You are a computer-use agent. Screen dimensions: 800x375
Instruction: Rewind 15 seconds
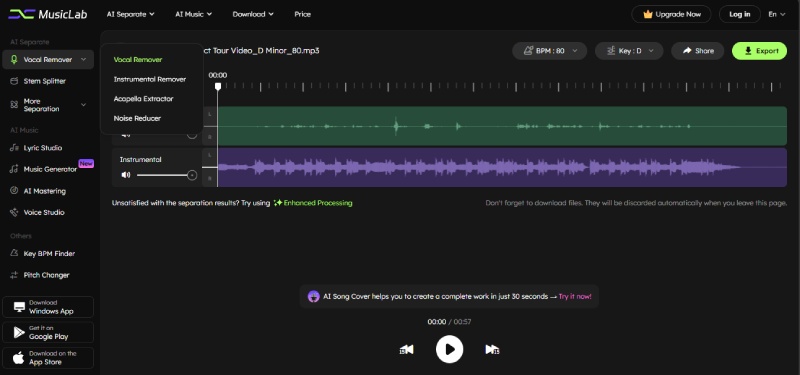coord(407,349)
